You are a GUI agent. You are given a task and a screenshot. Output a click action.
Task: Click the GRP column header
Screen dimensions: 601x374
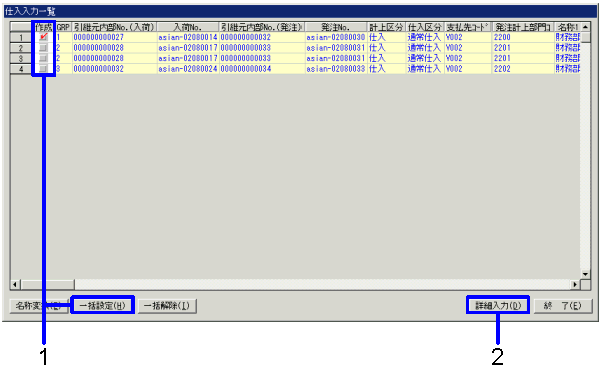pyautogui.click(x=63, y=27)
